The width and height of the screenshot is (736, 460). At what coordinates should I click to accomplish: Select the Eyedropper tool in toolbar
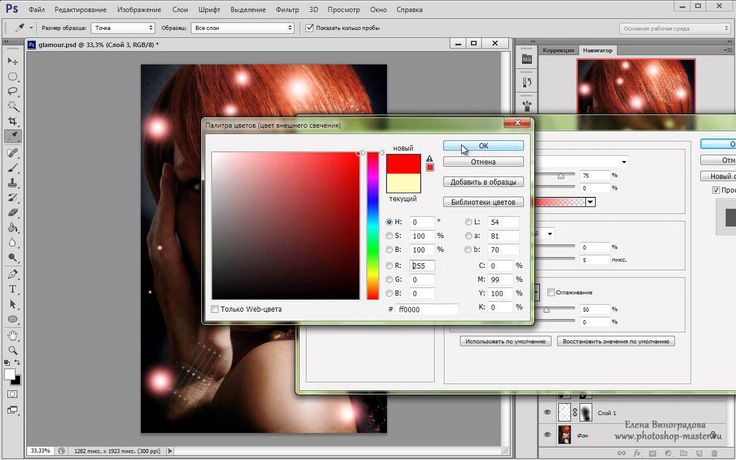click(13, 135)
